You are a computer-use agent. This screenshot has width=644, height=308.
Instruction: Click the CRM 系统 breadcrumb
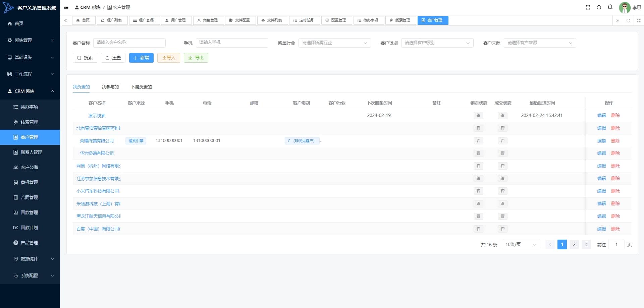coord(88,7)
